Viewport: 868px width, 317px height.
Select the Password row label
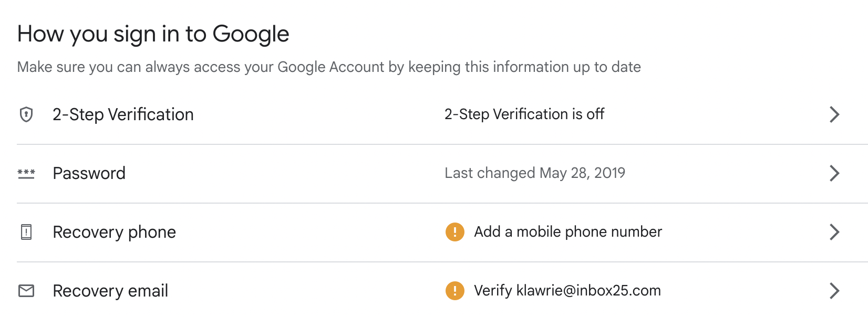coord(89,173)
